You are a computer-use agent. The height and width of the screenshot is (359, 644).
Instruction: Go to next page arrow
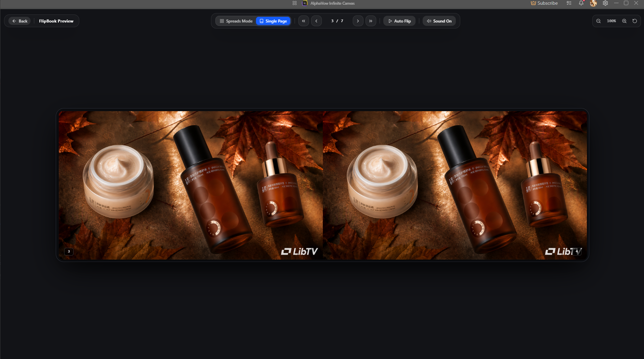coord(358,21)
